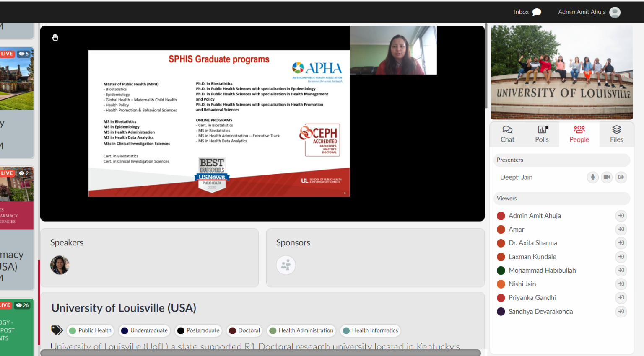Switch to the Polls tab

542,134
